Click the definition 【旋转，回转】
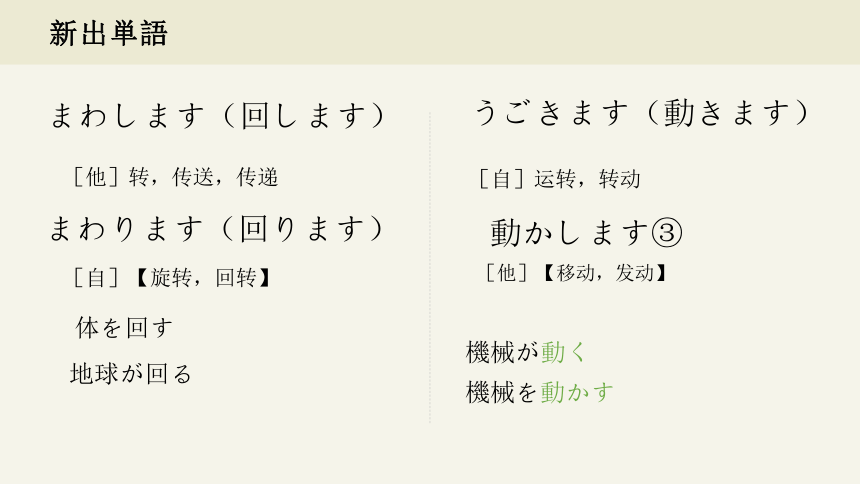Screen dimensions: 860x484 tap(203, 278)
